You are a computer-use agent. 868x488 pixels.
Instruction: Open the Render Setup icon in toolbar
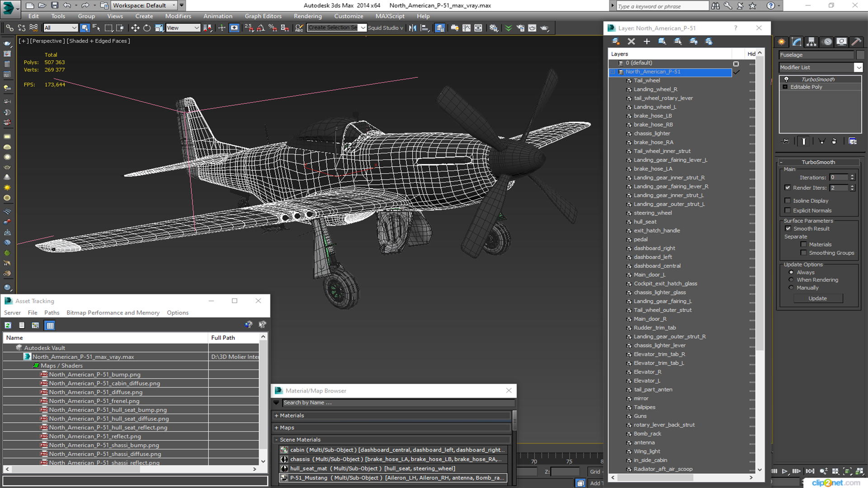point(520,28)
